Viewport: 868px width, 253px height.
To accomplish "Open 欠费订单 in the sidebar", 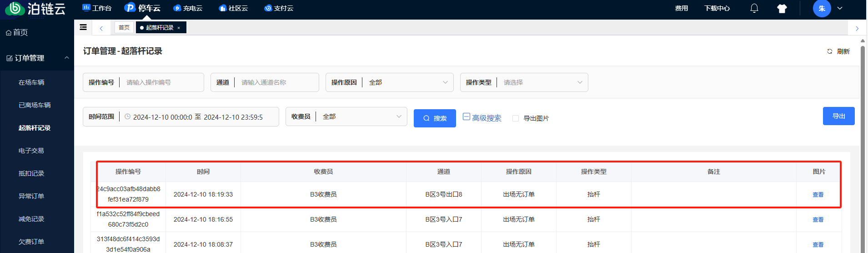I will pyautogui.click(x=31, y=242).
